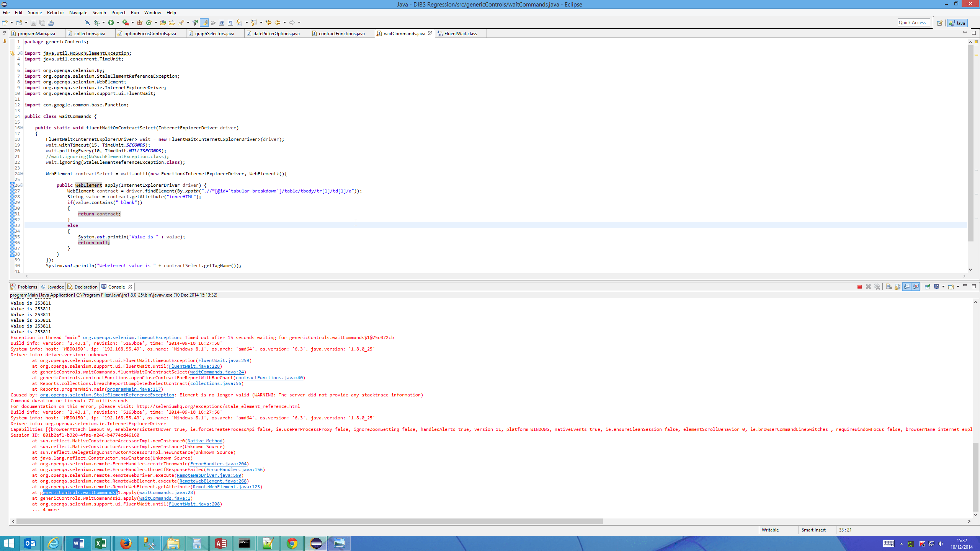Click inside the Quick Access search field

pyautogui.click(x=914, y=22)
